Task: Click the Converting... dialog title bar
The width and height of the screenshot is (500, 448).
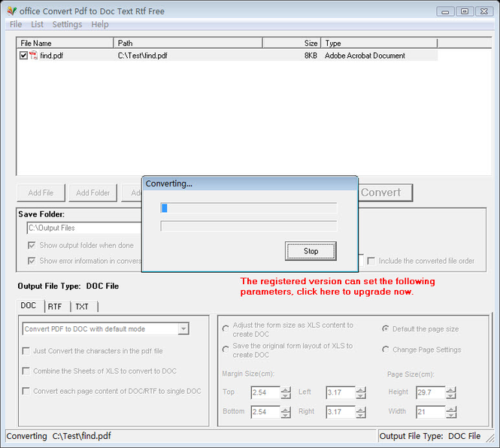Action: 250,183
